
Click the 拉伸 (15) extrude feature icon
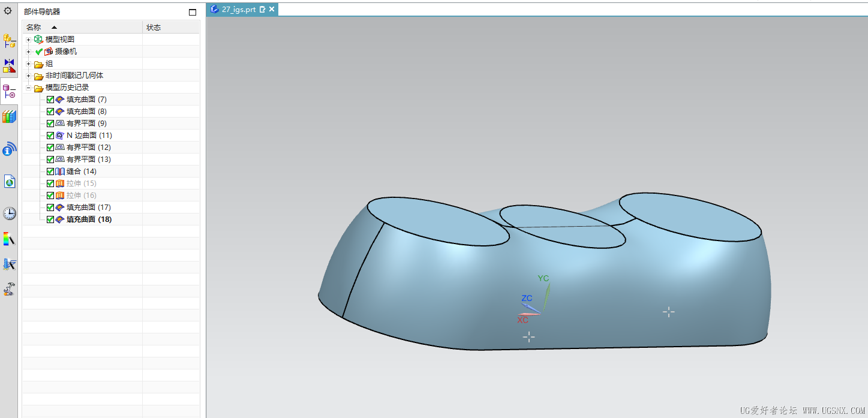point(60,184)
